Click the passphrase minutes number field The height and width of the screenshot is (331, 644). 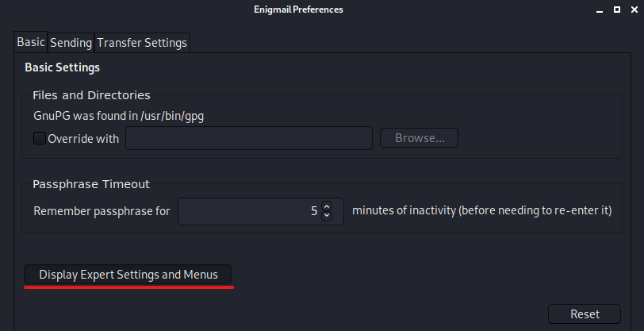coord(249,211)
